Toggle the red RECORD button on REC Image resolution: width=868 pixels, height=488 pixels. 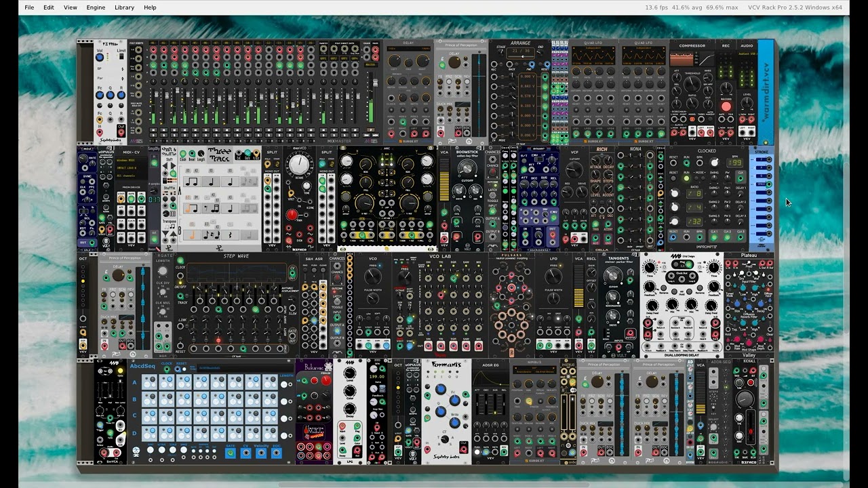(726, 106)
